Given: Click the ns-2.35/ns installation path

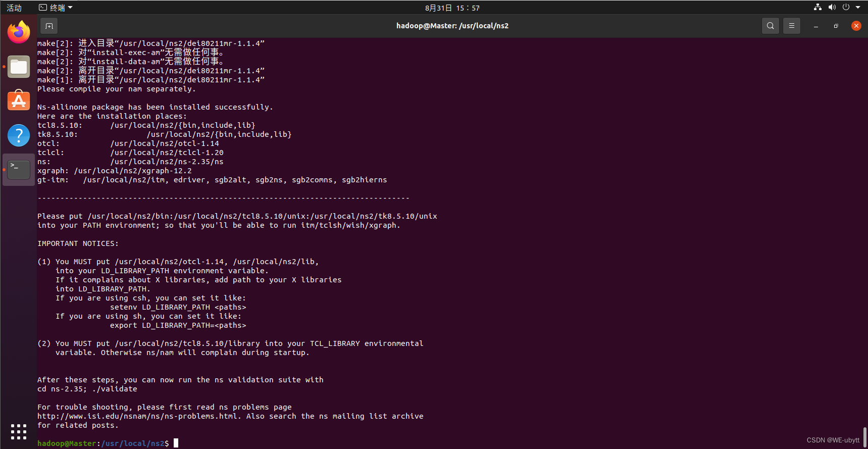Looking at the screenshot, I should pyautogui.click(x=167, y=162).
